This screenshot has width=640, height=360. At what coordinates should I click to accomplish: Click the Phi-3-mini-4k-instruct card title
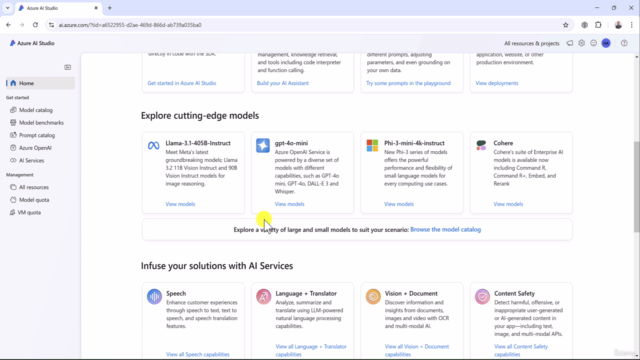click(414, 143)
